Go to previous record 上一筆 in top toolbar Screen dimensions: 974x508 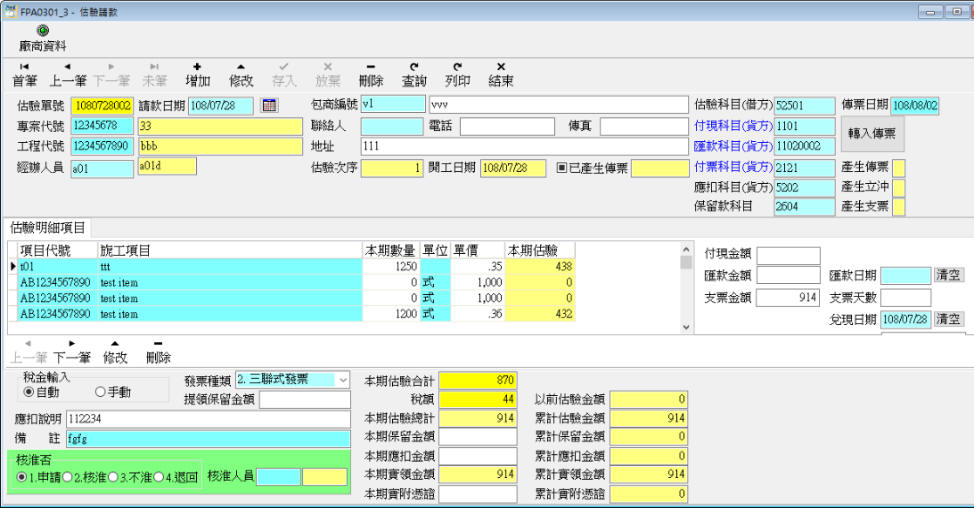(68, 75)
